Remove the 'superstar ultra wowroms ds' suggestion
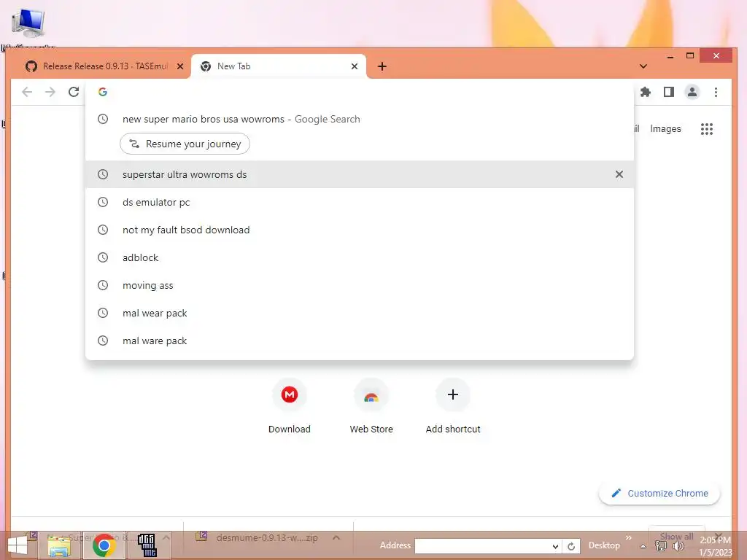 pyautogui.click(x=619, y=174)
